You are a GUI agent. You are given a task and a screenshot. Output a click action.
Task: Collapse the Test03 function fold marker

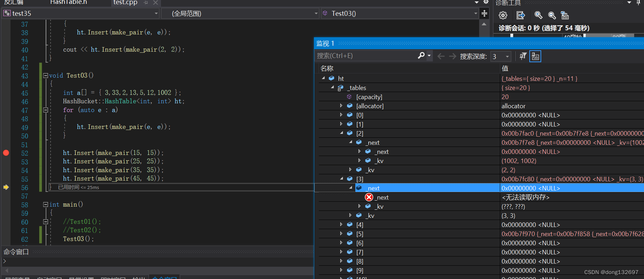coord(46,76)
